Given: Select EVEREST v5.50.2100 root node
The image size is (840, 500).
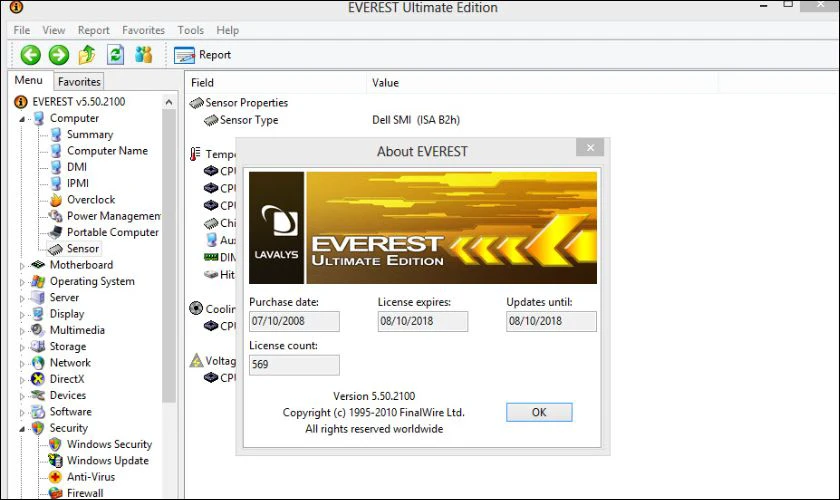Looking at the screenshot, I should pos(78,102).
